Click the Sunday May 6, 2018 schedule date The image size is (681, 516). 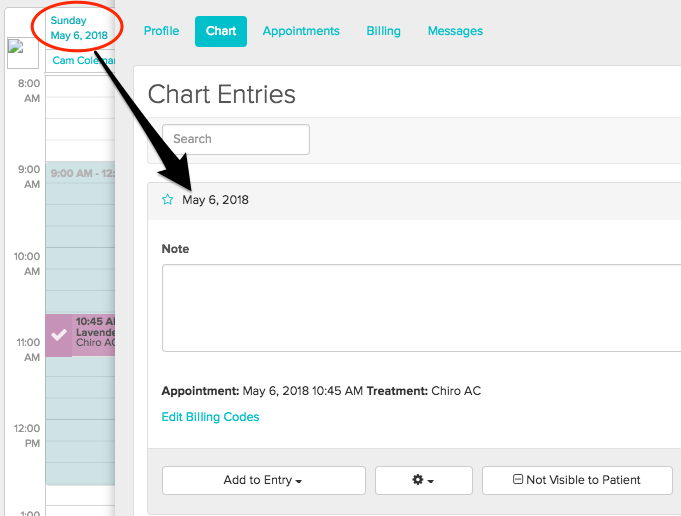click(x=79, y=28)
